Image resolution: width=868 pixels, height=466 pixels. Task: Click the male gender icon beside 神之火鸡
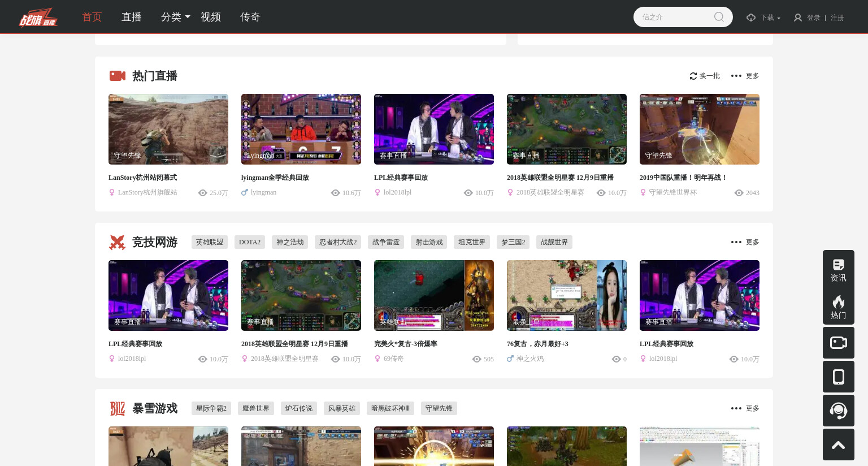coord(510,359)
